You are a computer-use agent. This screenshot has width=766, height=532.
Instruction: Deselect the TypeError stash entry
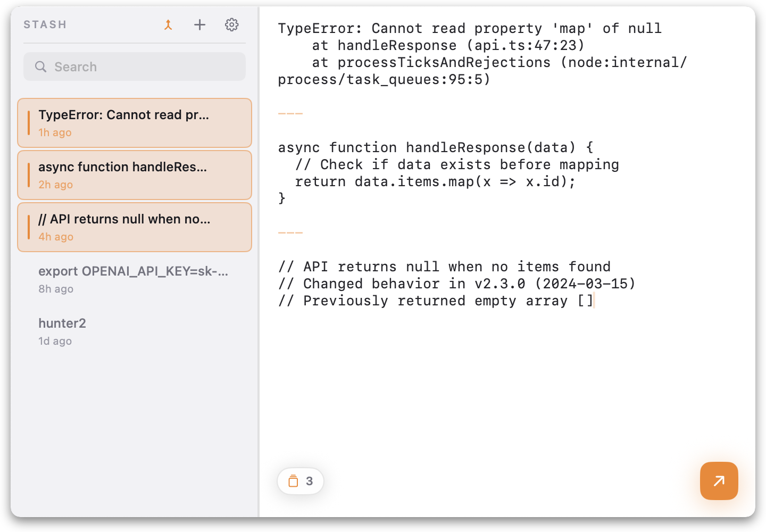coord(134,123)
